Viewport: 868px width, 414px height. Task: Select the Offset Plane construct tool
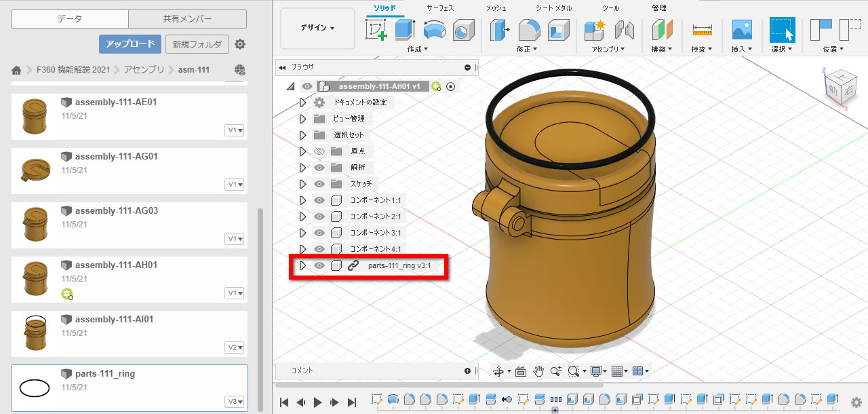(662, 30)
